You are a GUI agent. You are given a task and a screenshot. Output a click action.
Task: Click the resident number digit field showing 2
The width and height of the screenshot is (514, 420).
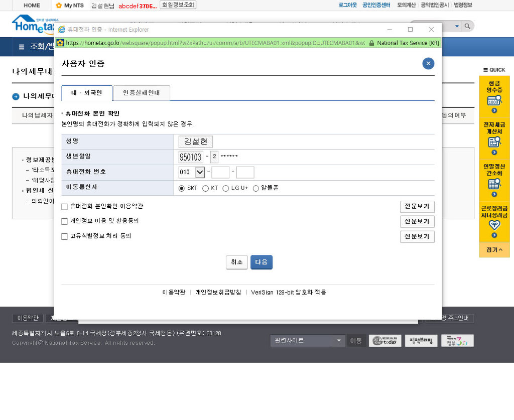[x=214, y=157]
